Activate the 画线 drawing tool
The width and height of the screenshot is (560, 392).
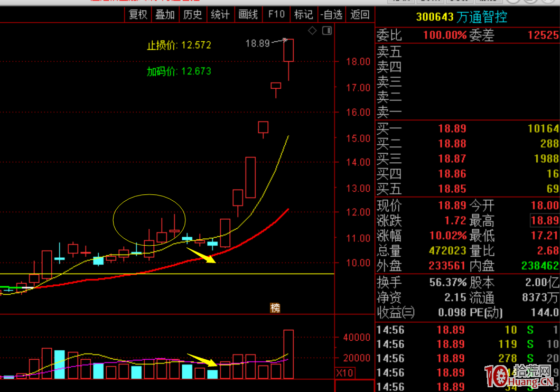pos(248,15)
